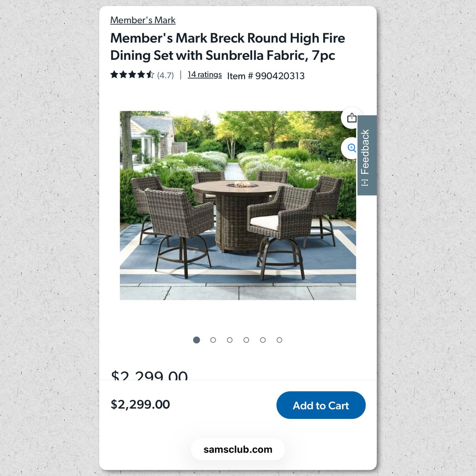Open the Member's Mark brand link
Screen dimensions: 476x476
pyautogui.click(x=143, y=20)
